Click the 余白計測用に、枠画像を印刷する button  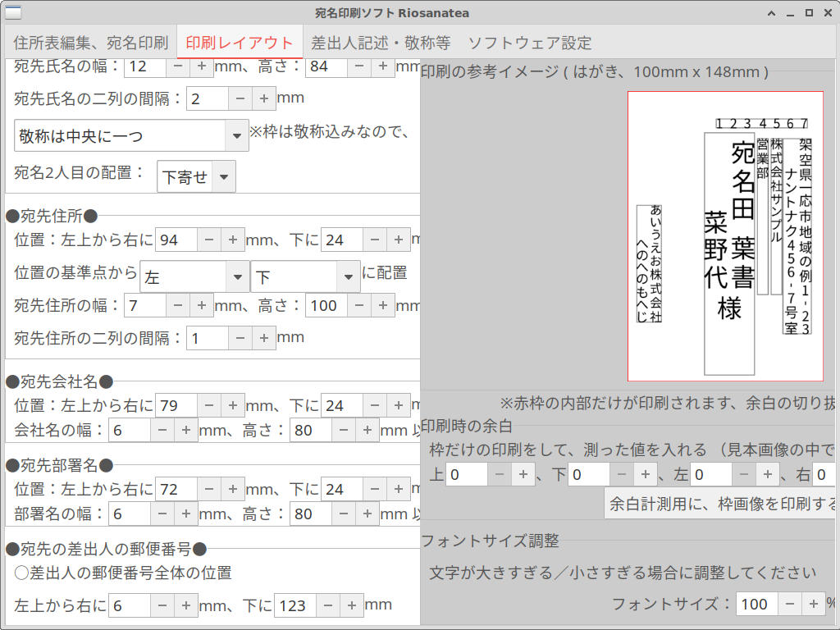pos(722,503)
